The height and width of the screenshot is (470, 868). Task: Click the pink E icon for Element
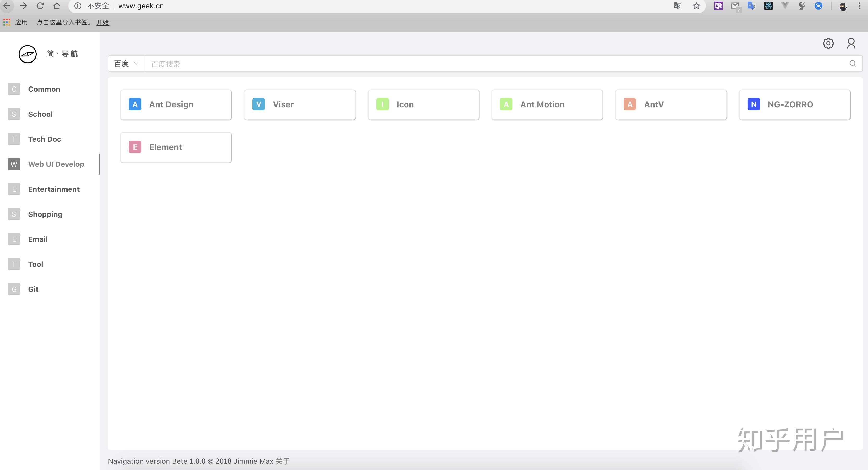tap(135, 147)
